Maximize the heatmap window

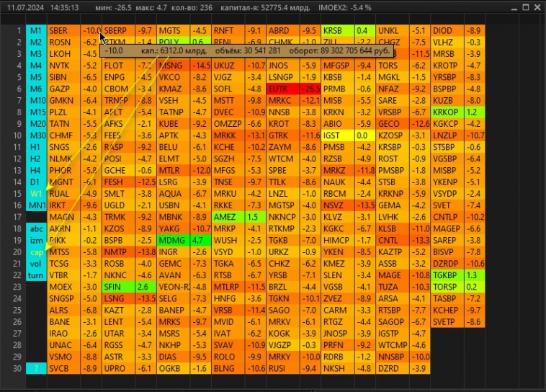tap(526, 7)
